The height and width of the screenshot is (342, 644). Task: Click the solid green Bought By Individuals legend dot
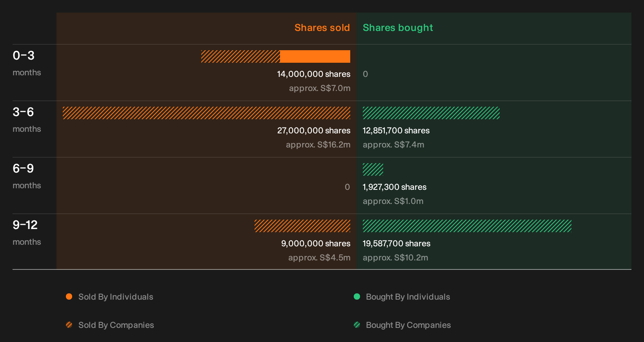pos(357,297)
